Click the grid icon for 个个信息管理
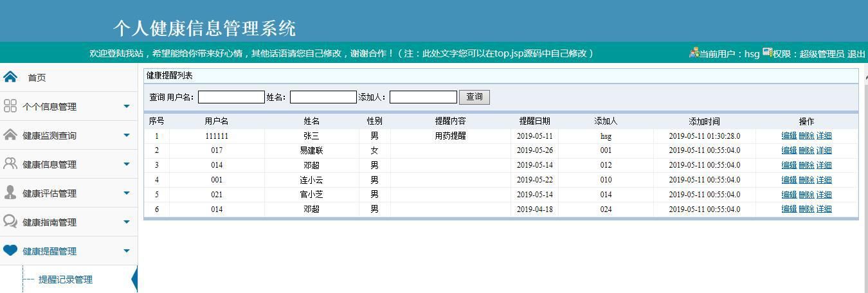This screenshot has width=868, height=293. [10, 106]
